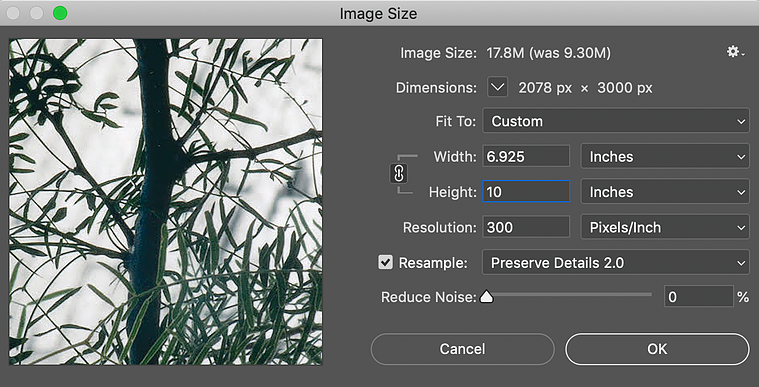Open the Pixels/Inch resolution units dropdown
This screenshot has height=387, width=759.
(665, 227)
